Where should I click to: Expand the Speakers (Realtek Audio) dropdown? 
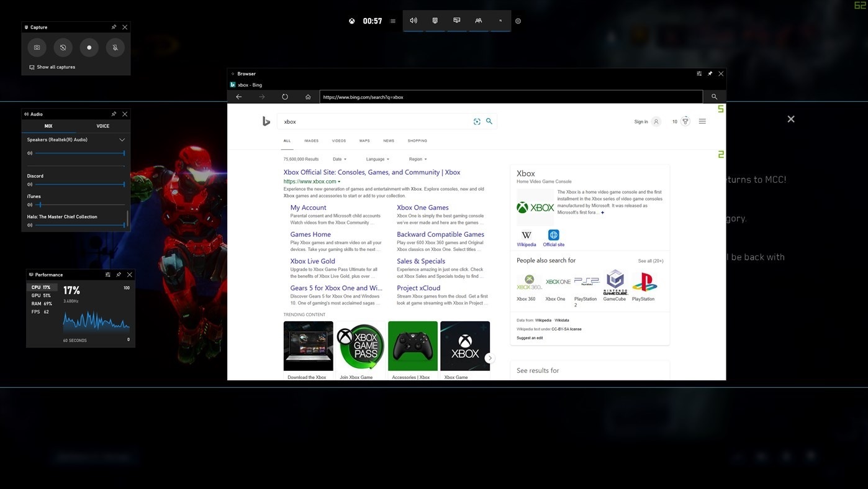[x=122, y=139]
